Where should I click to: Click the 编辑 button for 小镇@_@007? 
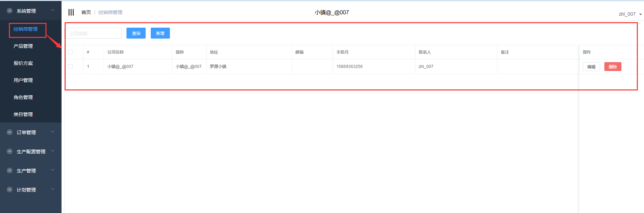pyautogui.click(x=591, y=67)
